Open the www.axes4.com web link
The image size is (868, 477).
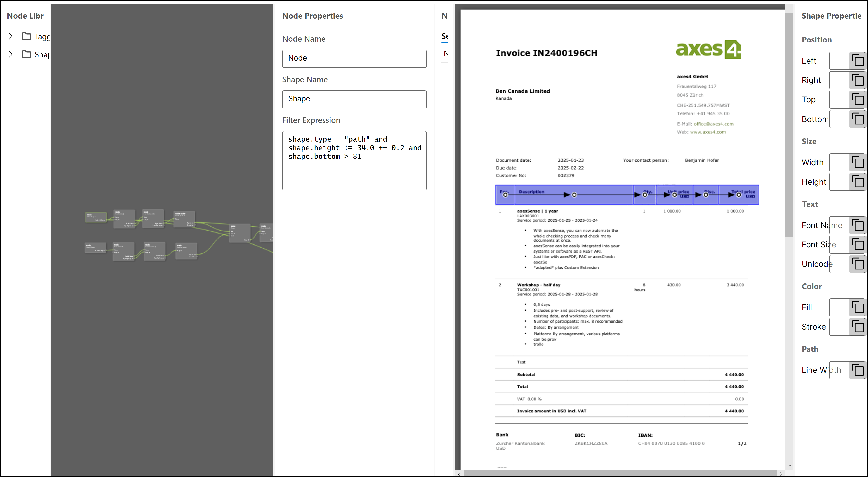pos(708,132)
